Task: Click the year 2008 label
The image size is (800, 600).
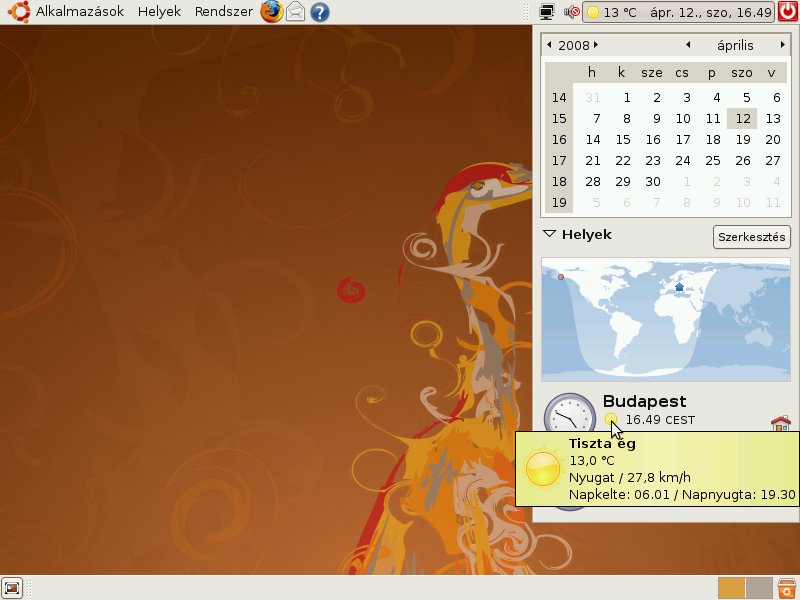Action: coord(573,45)
